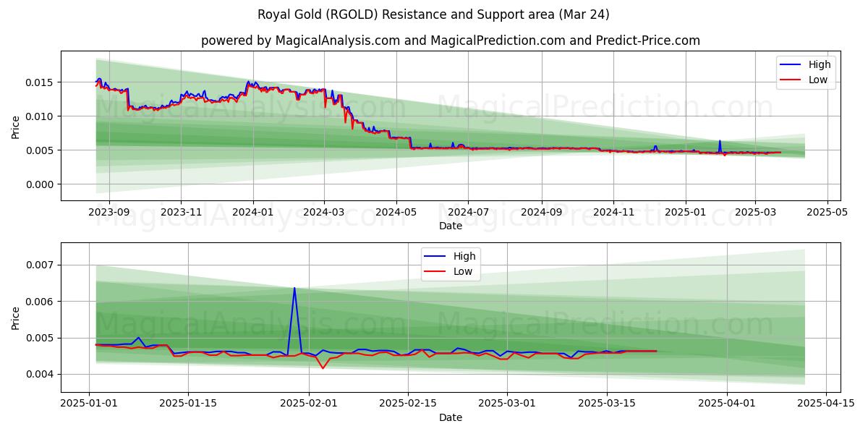Image resolution: width=868 pixels, height=434 pixels.
Task: Click the '2024-11' date tick label
Action: coord(613,213)
